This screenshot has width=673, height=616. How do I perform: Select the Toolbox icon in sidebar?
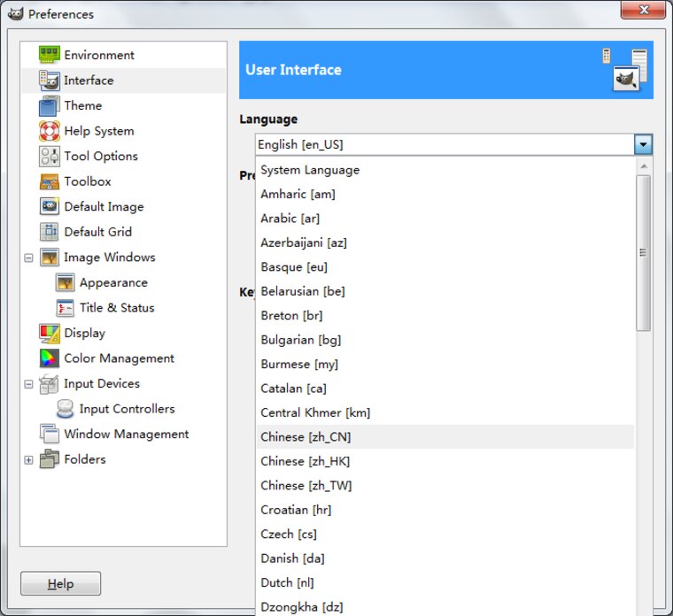50,181
